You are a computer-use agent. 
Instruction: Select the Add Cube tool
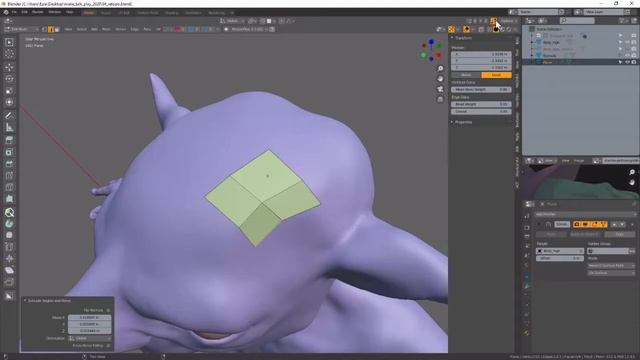click(9, 140)
